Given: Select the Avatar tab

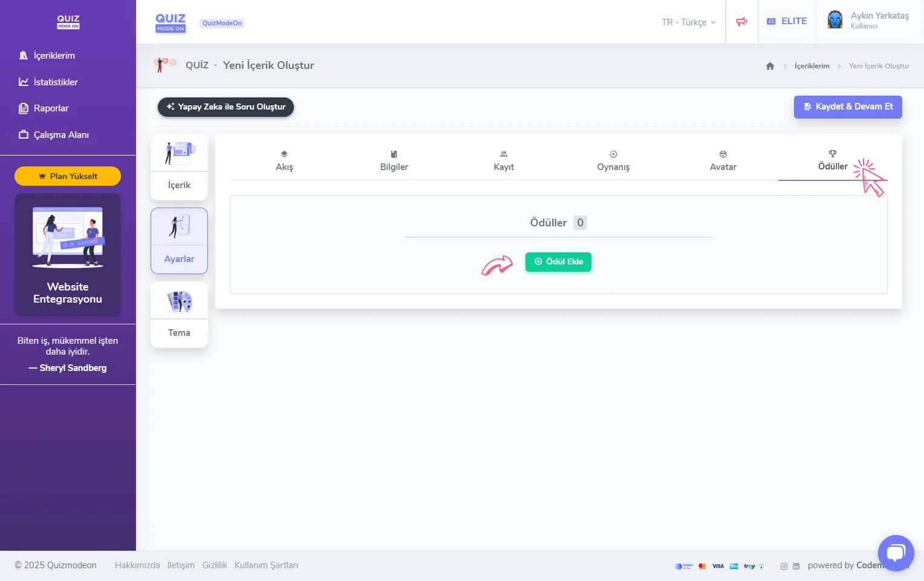Looking at the screenshot, I should tap(723, 162).
